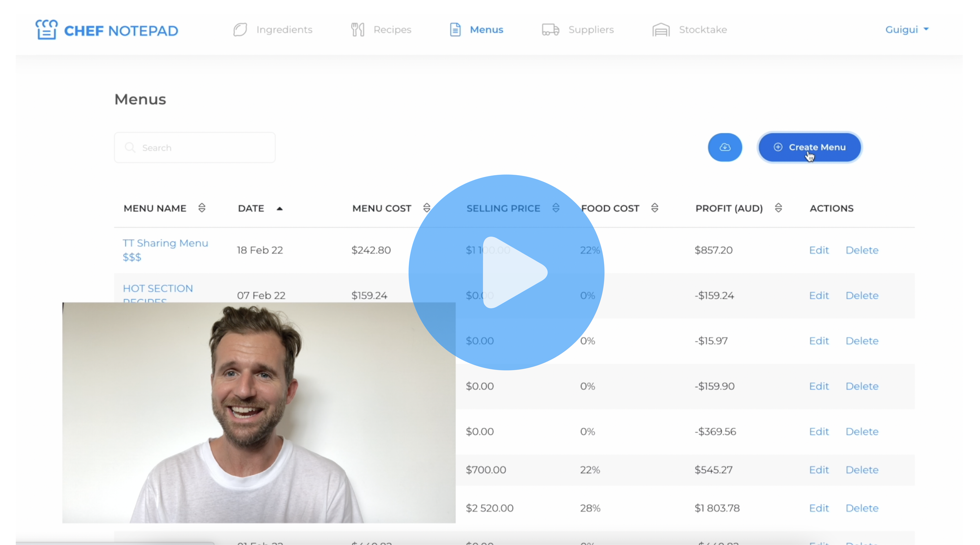
Task: Open the Suppliers nav item
Action: click(591, 30)
